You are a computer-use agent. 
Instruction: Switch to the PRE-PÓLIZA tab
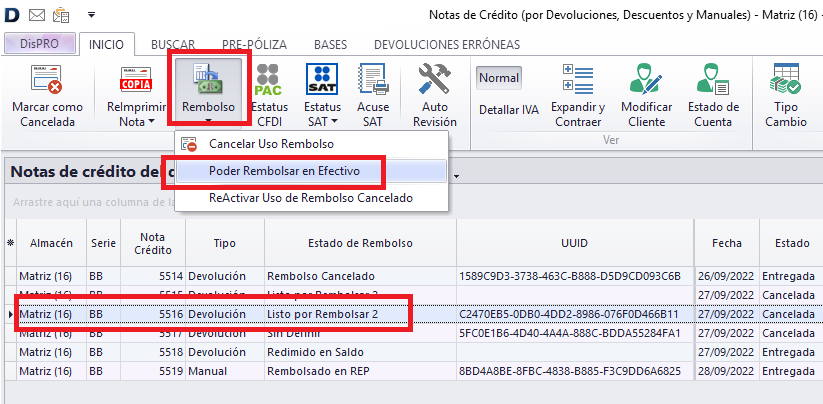(x=254, y=45)
